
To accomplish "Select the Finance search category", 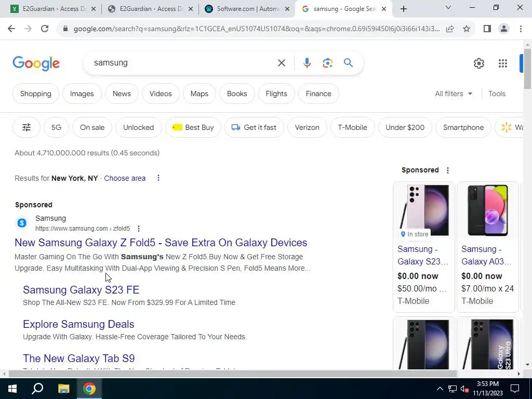I will pos(318,94).
